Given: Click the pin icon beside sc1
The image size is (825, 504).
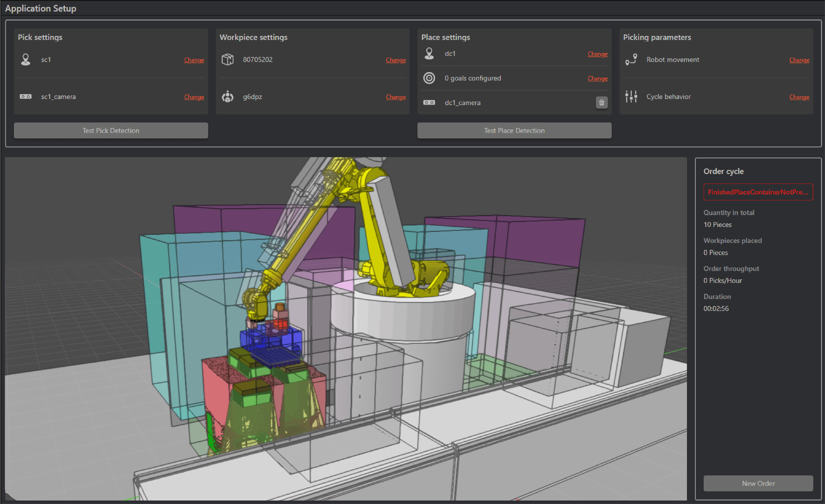Looking at the screenshot, I should click(x=26, y=60).
